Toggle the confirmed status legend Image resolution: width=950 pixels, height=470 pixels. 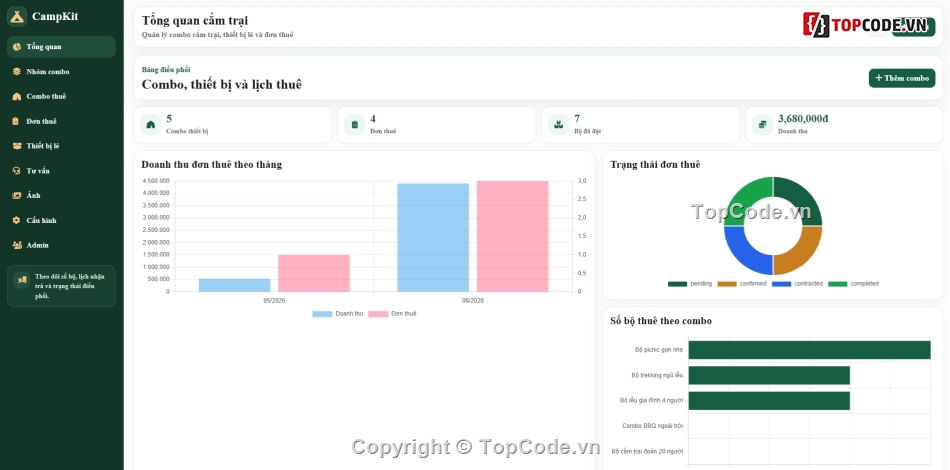click(x=742, y=283)
